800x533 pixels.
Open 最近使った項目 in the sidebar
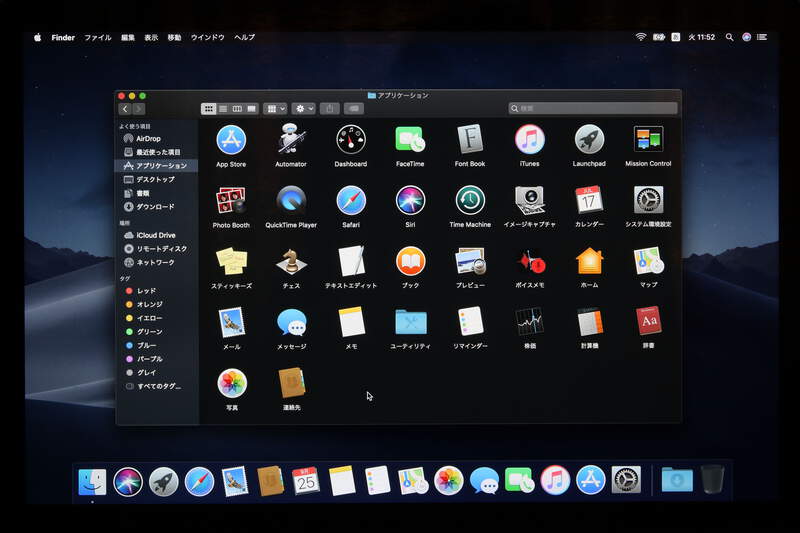point(157,152)
